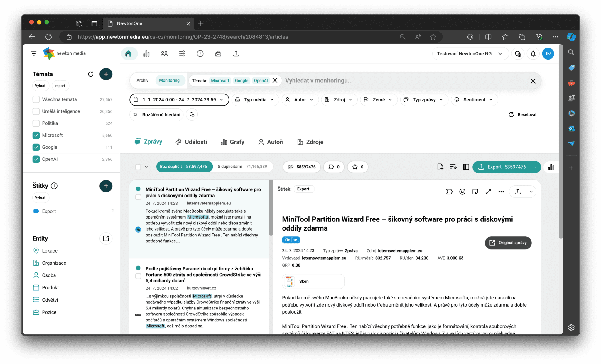Open the Testovací NewtonOne NG workspace dropdown
Viewport: 601px width, 364px height.
(x=470, y=54)
